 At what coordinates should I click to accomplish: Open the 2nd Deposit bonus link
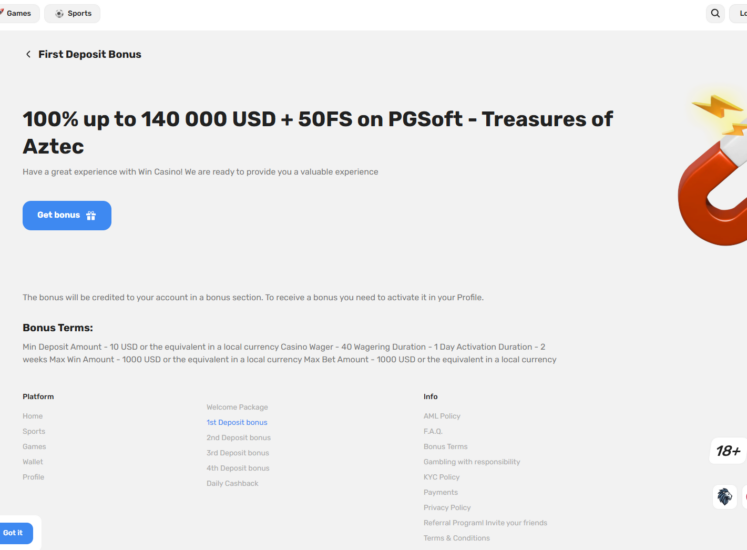pos(238,438)
